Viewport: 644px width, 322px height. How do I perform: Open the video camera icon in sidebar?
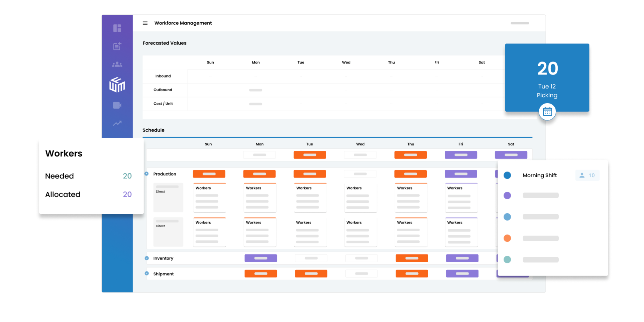tap(117, 105)
